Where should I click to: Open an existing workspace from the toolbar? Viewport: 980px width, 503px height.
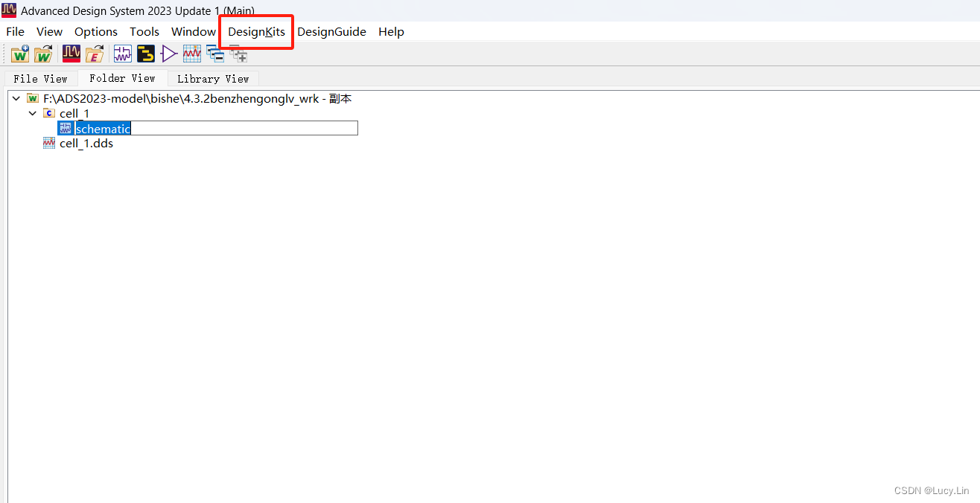43,54
